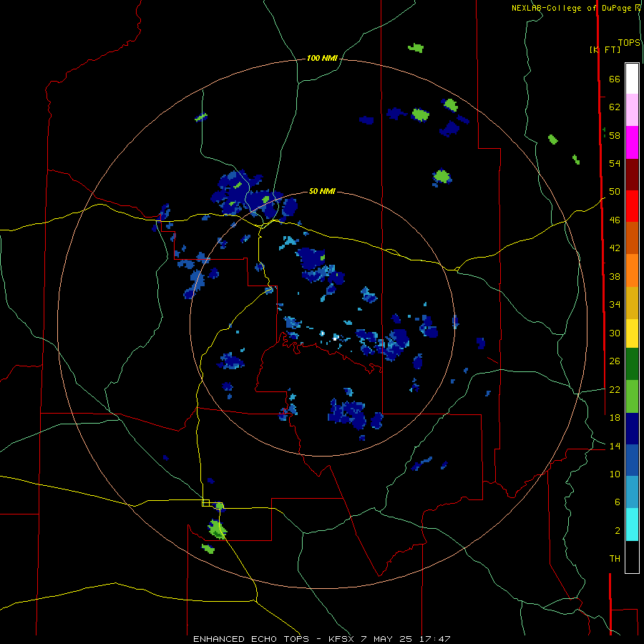Pick the bright yellow legend band

(x=632, y=333)
